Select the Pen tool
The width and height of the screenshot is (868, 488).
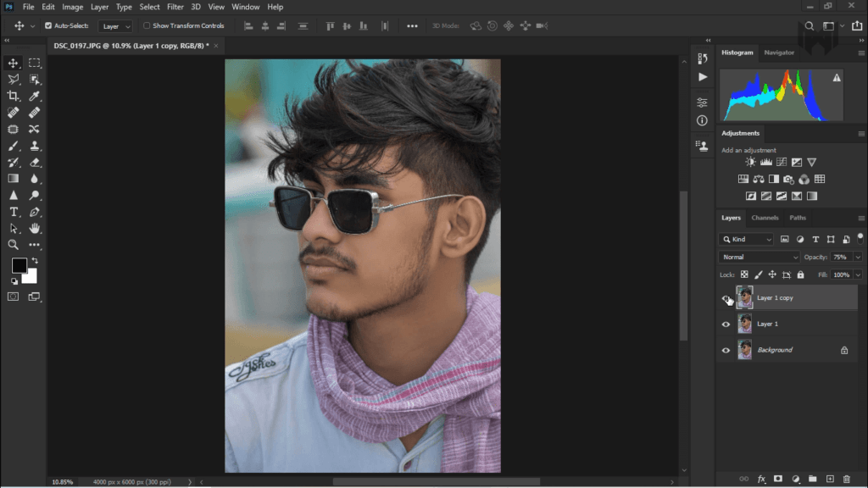34,212
